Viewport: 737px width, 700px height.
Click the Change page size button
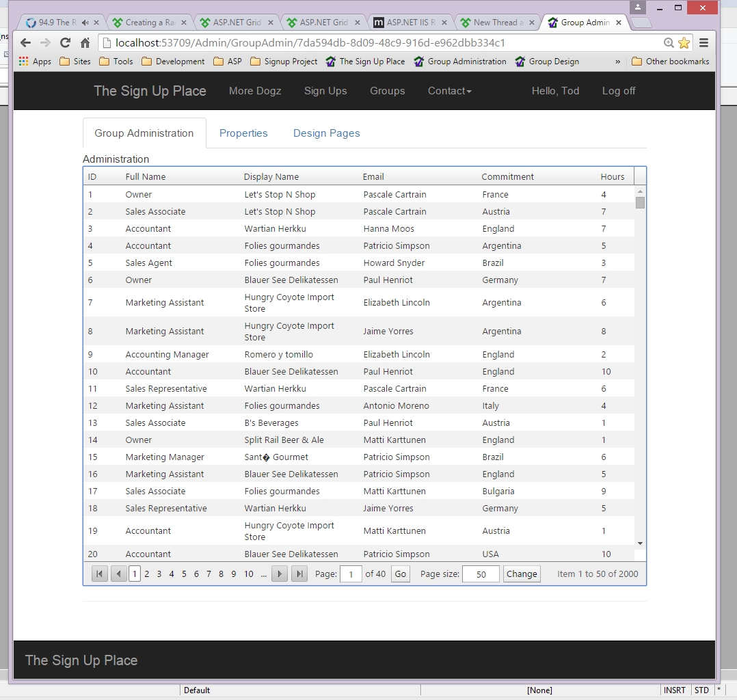pyautogui.click(x=522, y=574)
